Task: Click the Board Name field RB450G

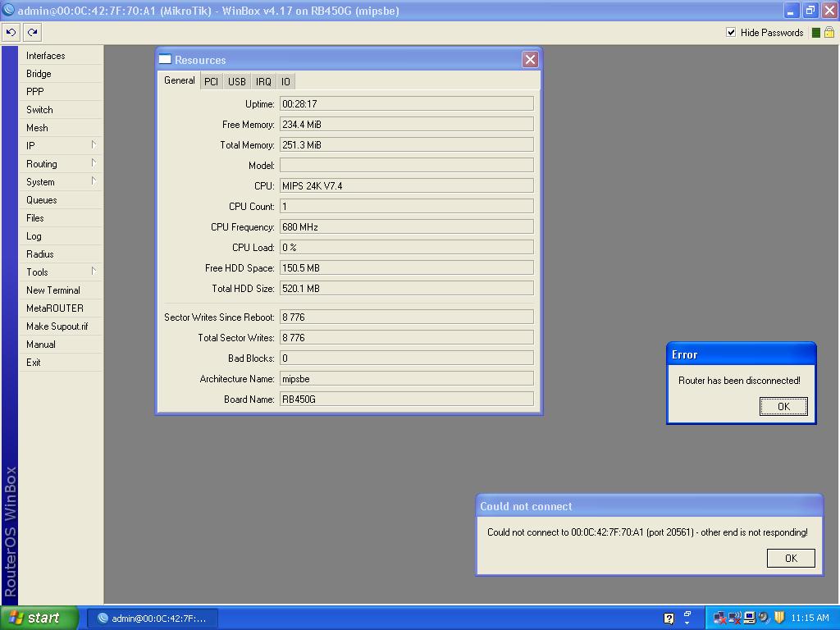Action: pyautogui.click(x=407, y=399)
